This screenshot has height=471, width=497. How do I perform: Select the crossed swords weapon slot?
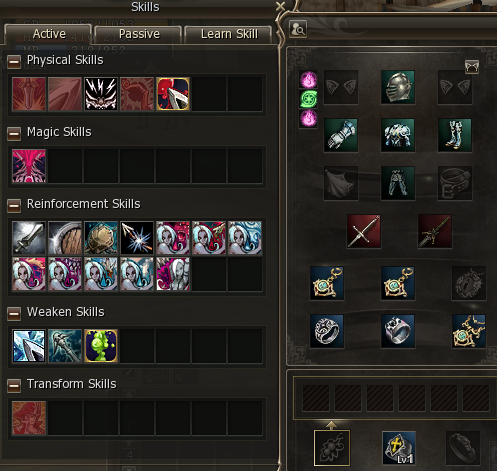[x=364, y=231]
